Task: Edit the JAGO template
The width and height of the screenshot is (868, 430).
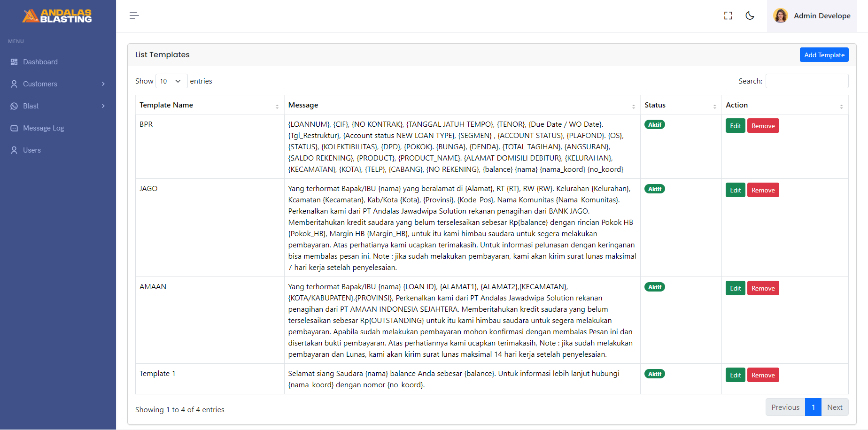Action: [735, 190]
